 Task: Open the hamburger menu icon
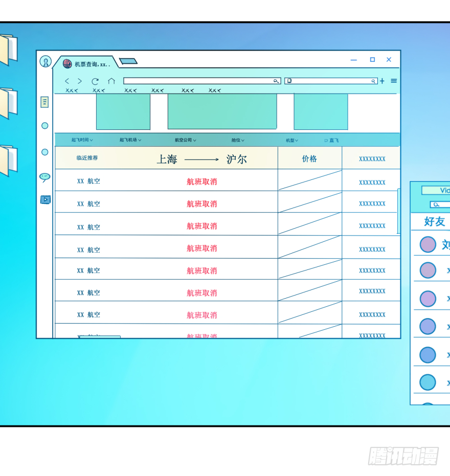[x=394, y=81]
